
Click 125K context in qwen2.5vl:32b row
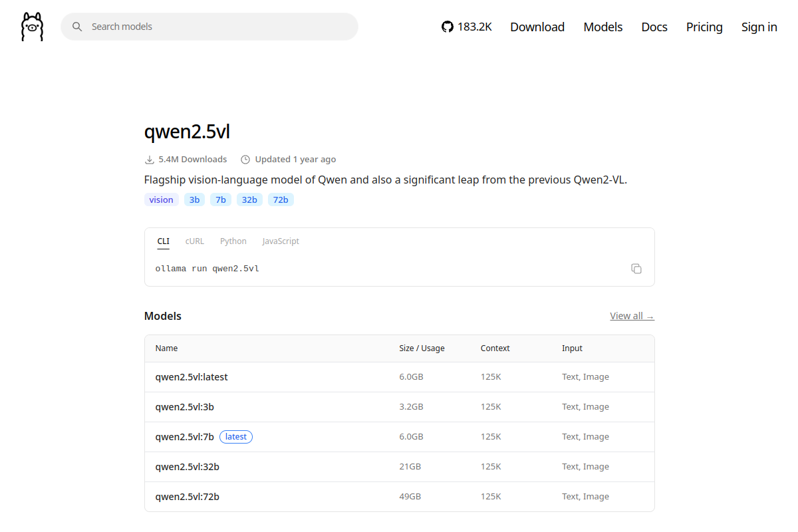(x=491, y=467)
